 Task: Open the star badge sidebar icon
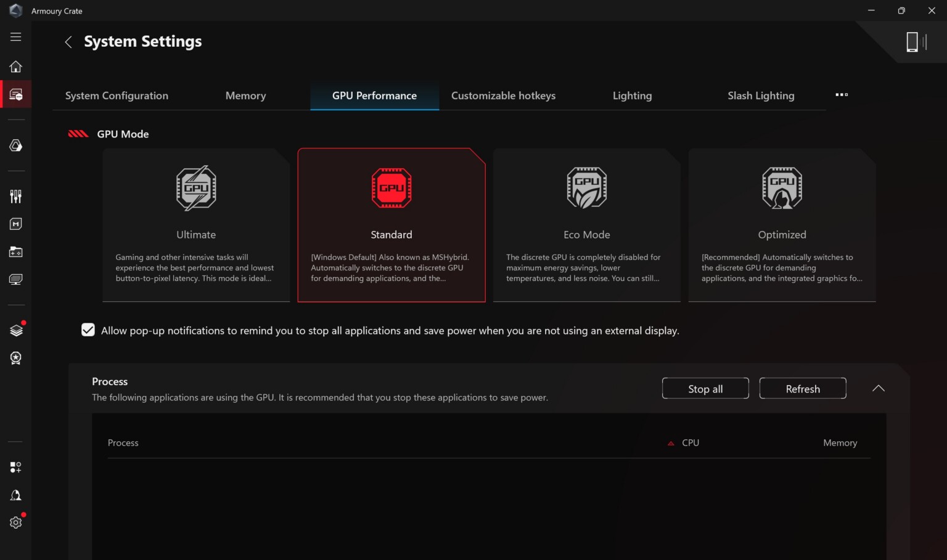(x=16, y=358)
